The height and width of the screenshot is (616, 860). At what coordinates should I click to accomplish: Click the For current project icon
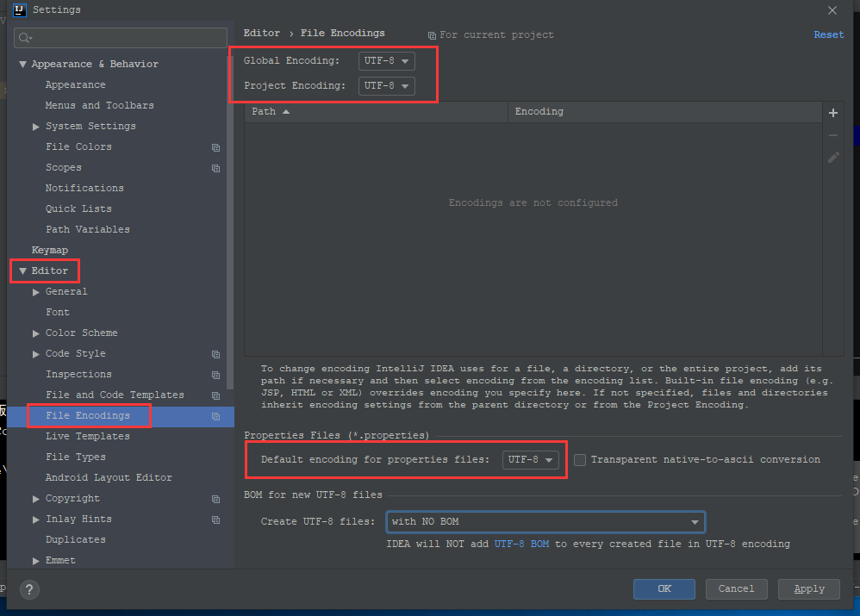coord(432,35)
